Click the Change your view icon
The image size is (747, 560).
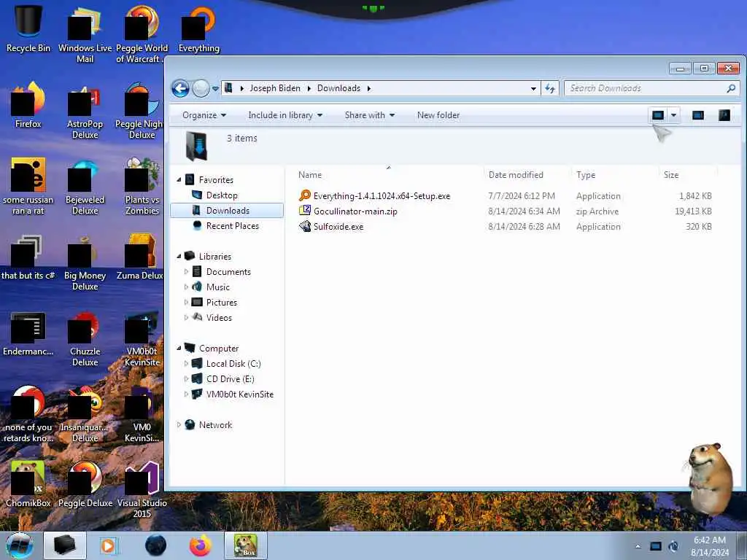click(x=658, y=115)
